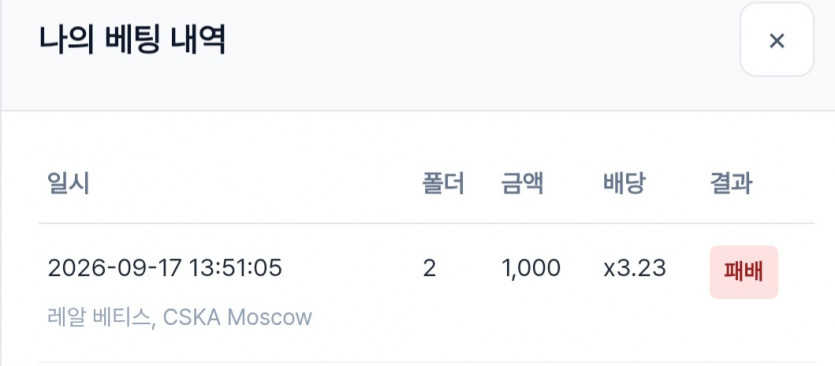Click the 13:51:05 time text

[235, 268]
